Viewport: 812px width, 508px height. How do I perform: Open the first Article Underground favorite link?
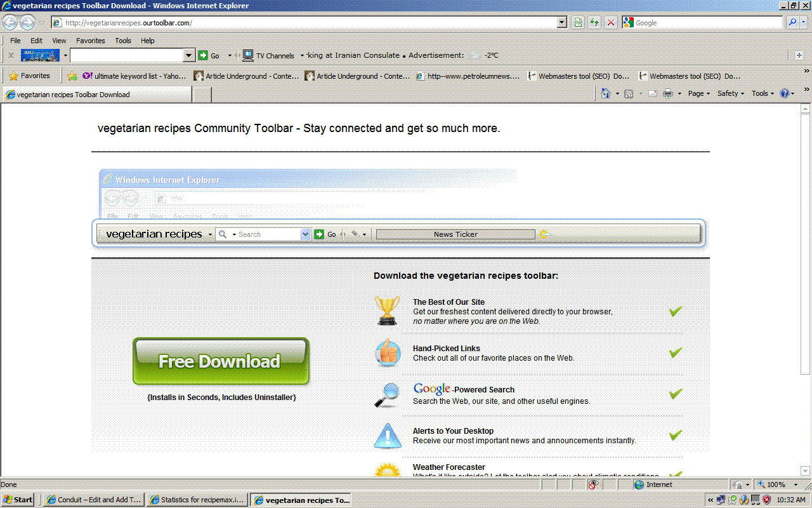click(246, 76)
